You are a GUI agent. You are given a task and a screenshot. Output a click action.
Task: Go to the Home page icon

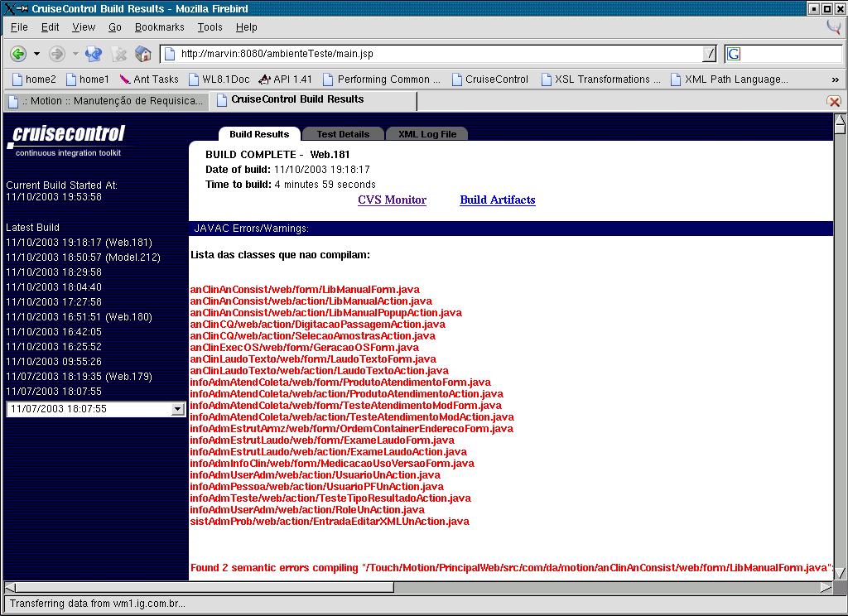click(142, 54)
